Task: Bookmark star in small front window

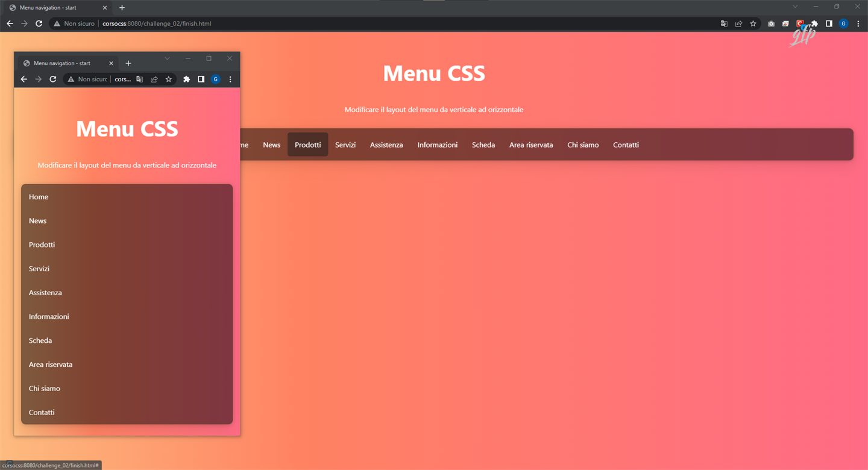Action: tap(169, 79)
